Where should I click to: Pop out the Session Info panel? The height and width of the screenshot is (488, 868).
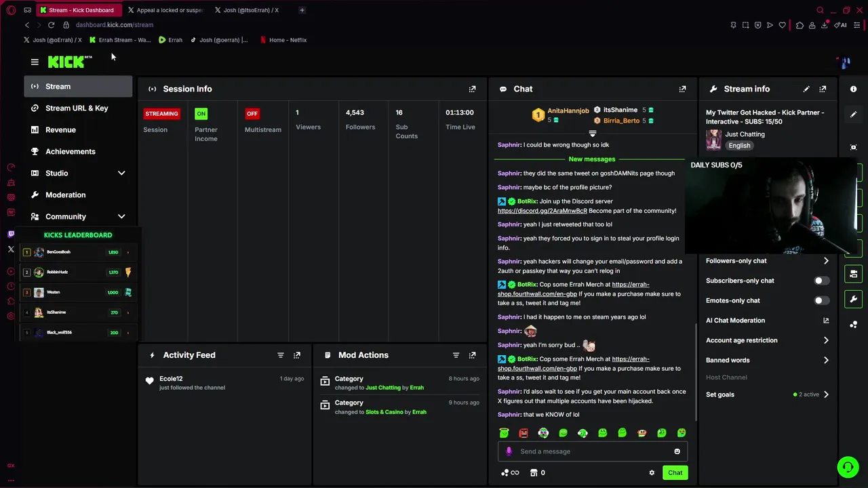click(472, 89)
